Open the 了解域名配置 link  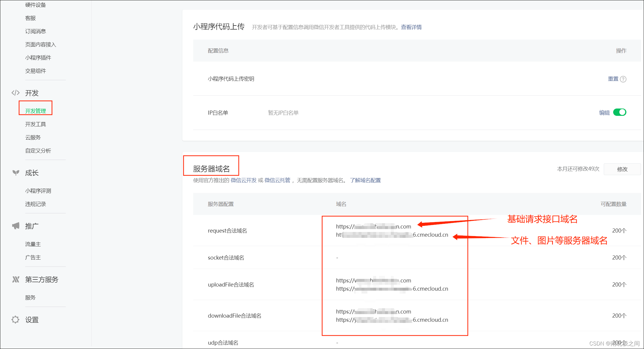365,180
